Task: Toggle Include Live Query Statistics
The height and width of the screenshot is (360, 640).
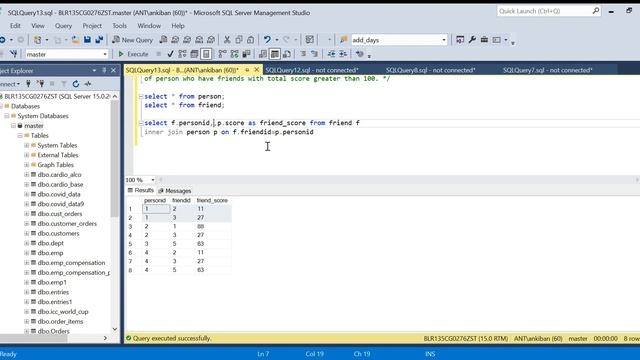Action: [235, 54]
